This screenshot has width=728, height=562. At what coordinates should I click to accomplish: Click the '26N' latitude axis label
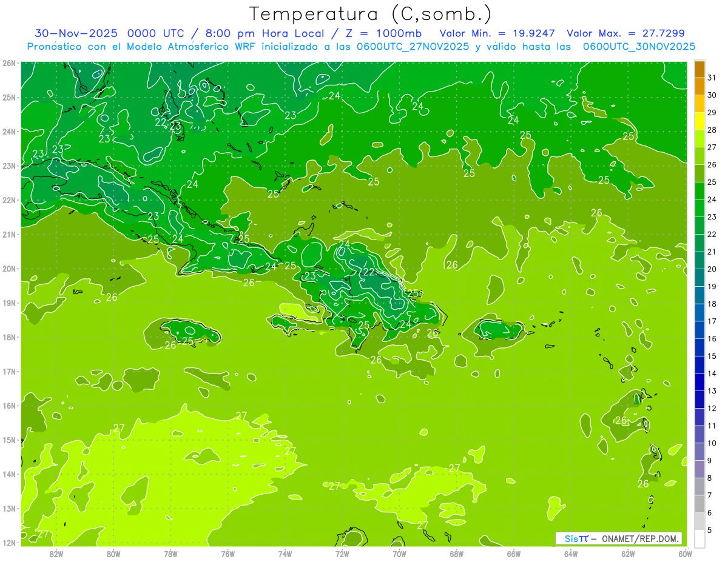click(8, 63)
